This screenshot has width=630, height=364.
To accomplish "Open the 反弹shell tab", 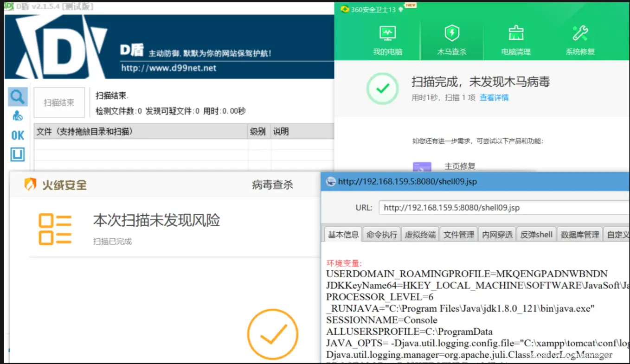I will pyautogui.click(x=536, y=235).
